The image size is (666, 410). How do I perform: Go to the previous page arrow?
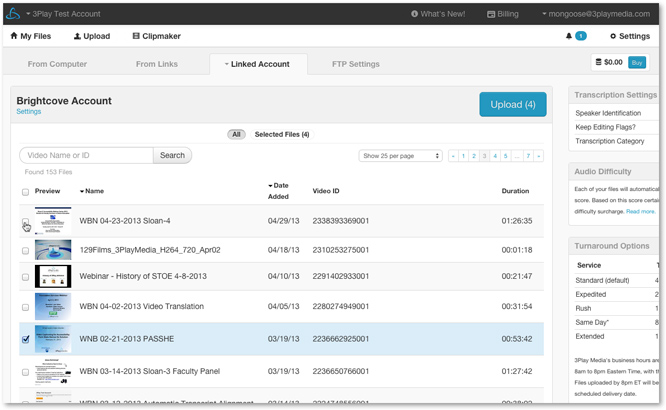click(453, 156)
